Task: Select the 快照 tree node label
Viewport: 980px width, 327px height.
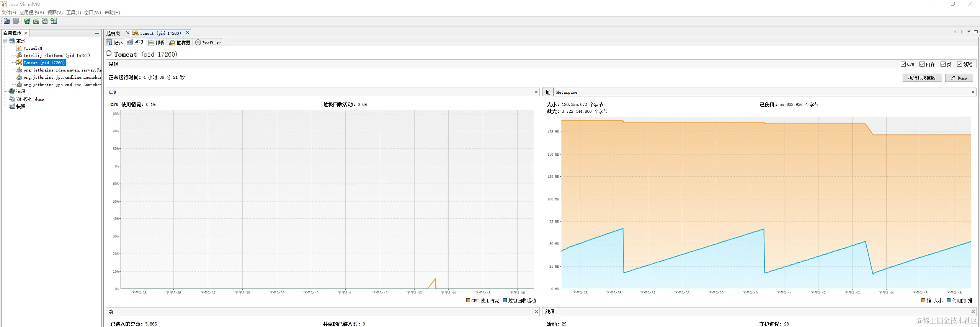Action: [x=21, y=106]
